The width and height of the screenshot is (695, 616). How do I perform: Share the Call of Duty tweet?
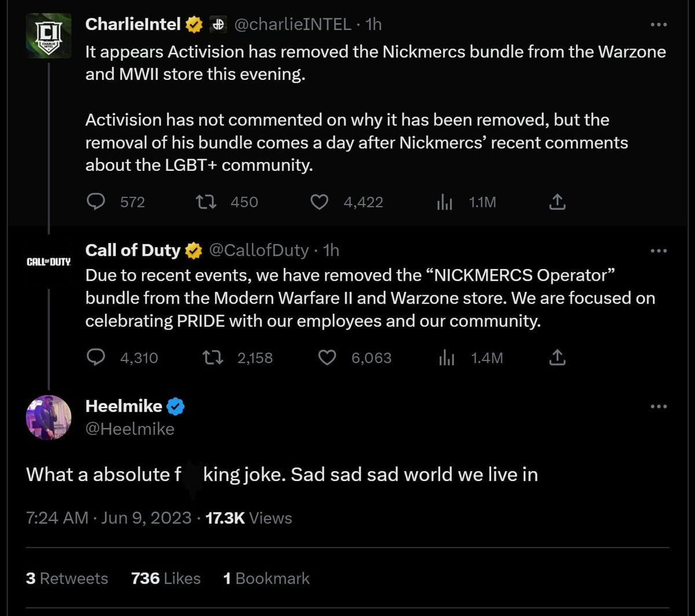[557, 358]
